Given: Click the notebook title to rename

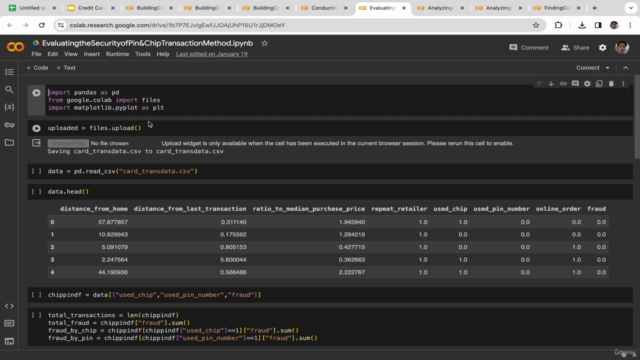Looking at the screenshot, I should 147,43.
